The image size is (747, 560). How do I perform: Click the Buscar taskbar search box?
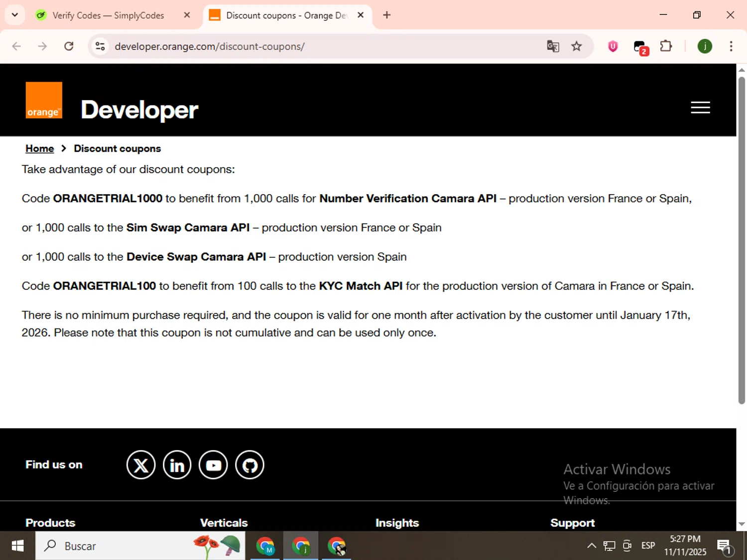tap(140, 546)
